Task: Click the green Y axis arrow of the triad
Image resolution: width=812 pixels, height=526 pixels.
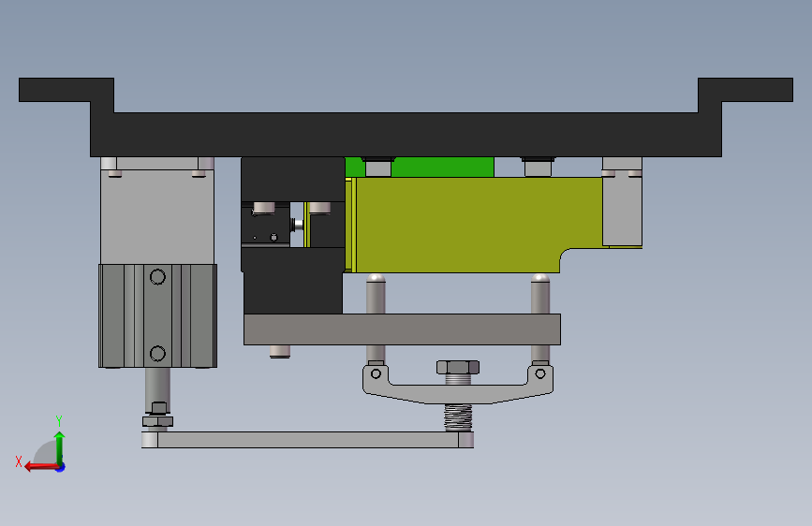Action: 60,447
